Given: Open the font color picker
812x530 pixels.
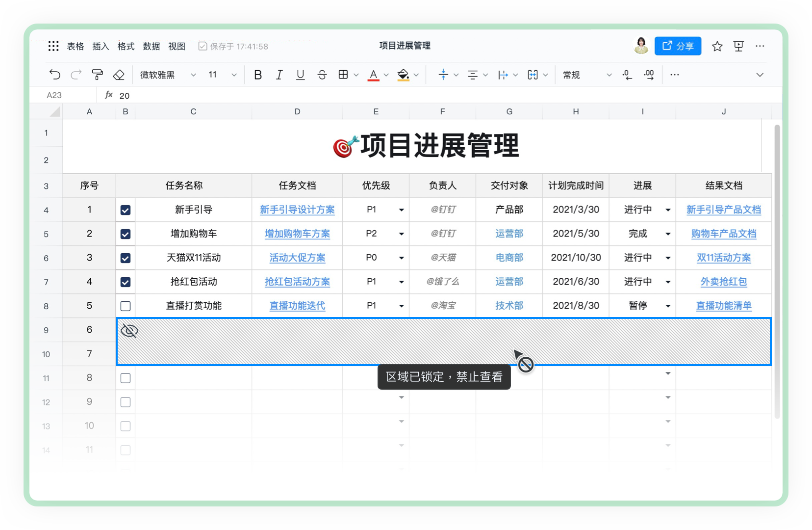Looking at the screenshot, I should [374, 75].
